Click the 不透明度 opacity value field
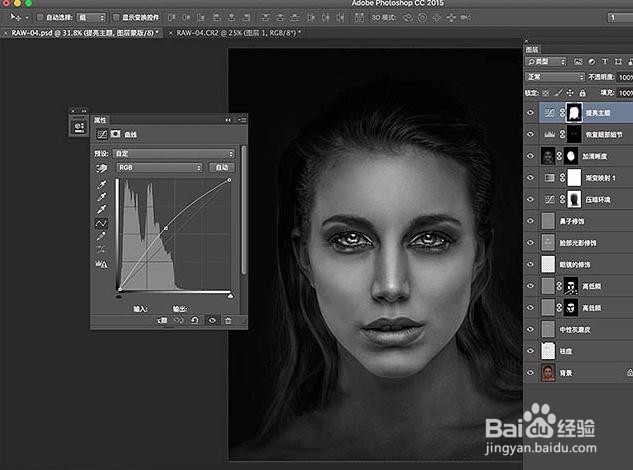The image size is (633, 470). coord(625,77)
